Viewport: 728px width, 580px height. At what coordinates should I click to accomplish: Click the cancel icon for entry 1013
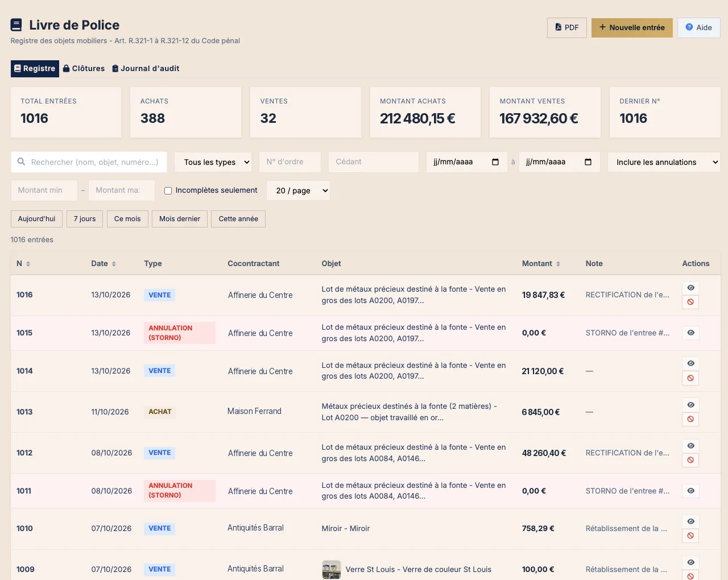click(690, 419)
